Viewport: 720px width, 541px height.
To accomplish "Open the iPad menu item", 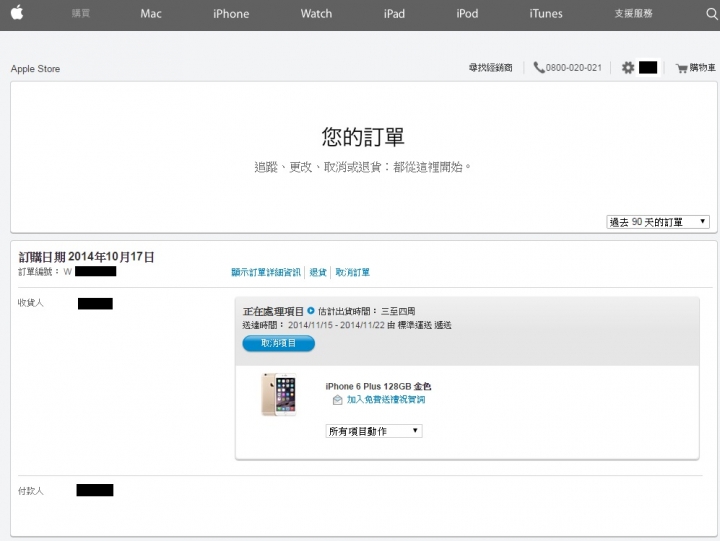I will tap(394, 14).
